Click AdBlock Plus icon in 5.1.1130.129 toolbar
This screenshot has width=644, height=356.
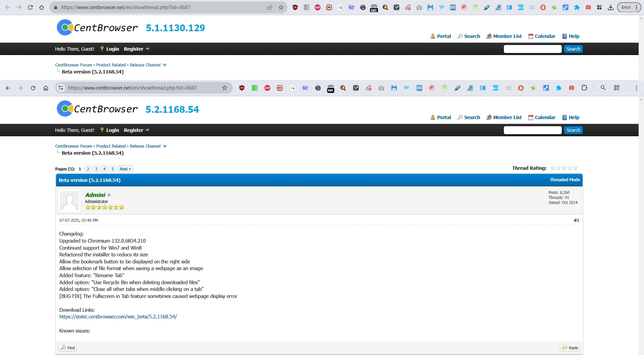pos(318,7)
